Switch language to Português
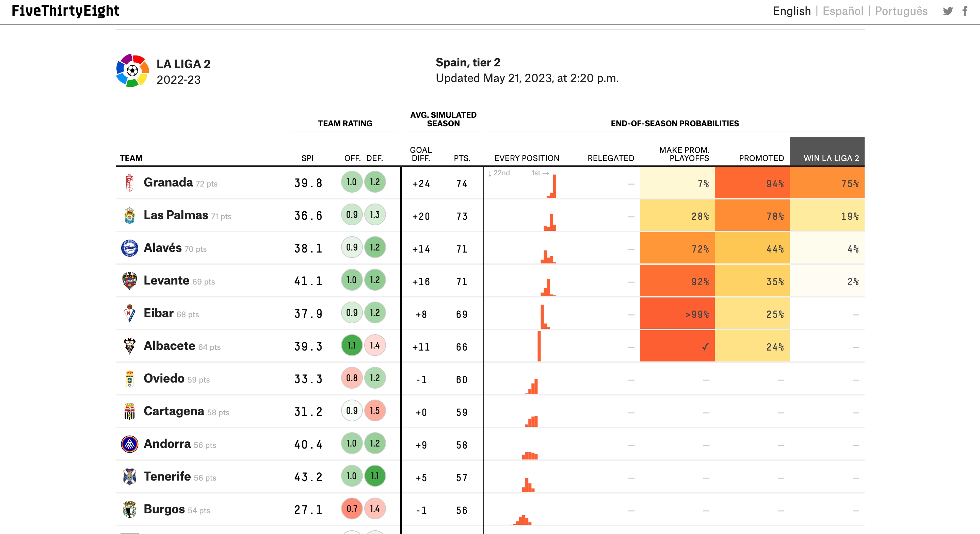Image resolution: width=980 pixels, height=534 pixels. pyautogui.click(x=901, y=11)
